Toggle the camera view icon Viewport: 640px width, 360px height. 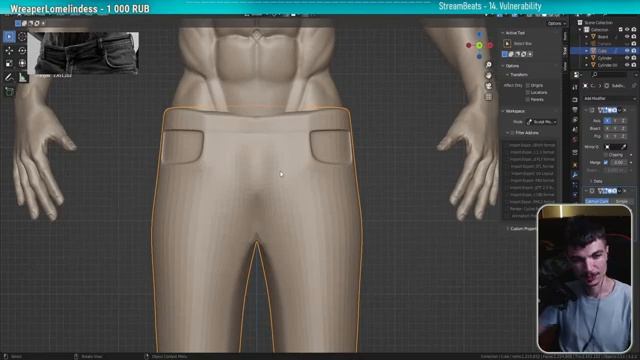click(x=489, y=86)
